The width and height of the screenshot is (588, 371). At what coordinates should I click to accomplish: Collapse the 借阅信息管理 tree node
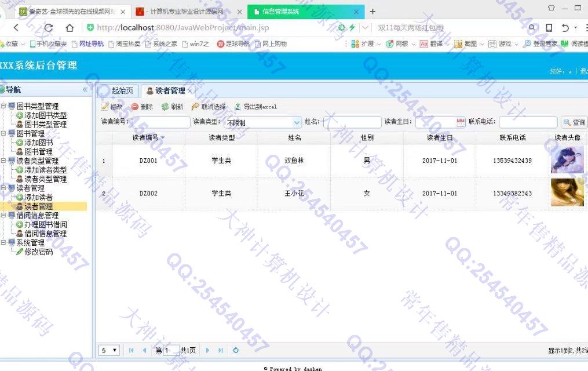[x=4, y=216]
